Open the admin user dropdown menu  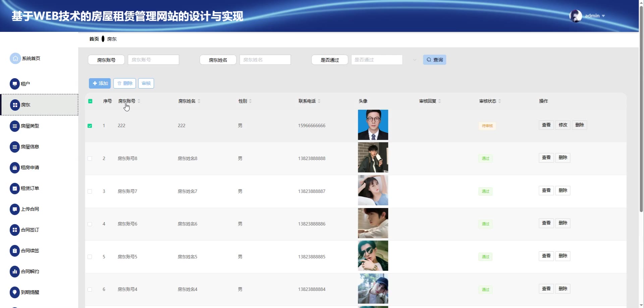(594, 16)
